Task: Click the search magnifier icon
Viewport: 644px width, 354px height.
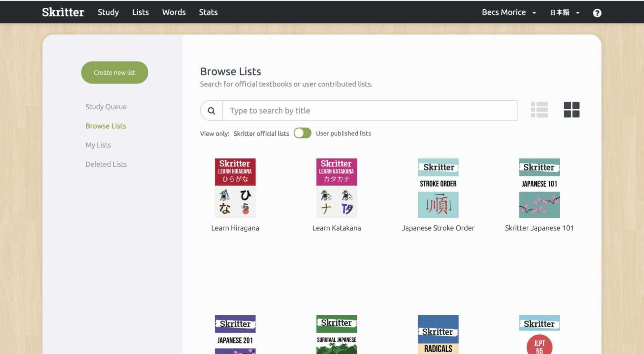Action: click(x=211, y=111)
